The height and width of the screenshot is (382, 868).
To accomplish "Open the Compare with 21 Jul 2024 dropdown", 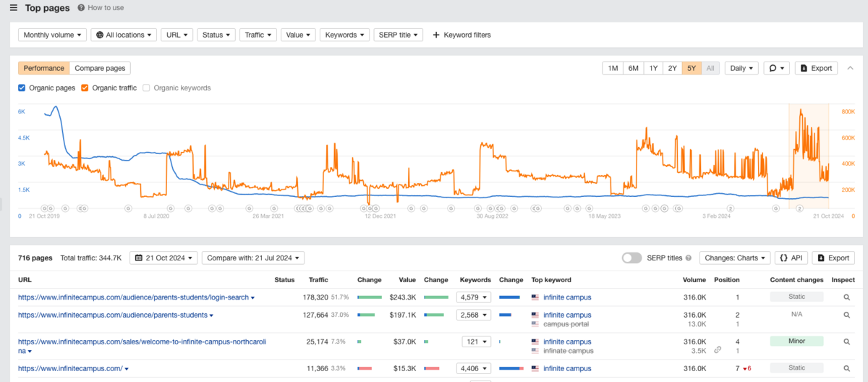I will (253, 258).
